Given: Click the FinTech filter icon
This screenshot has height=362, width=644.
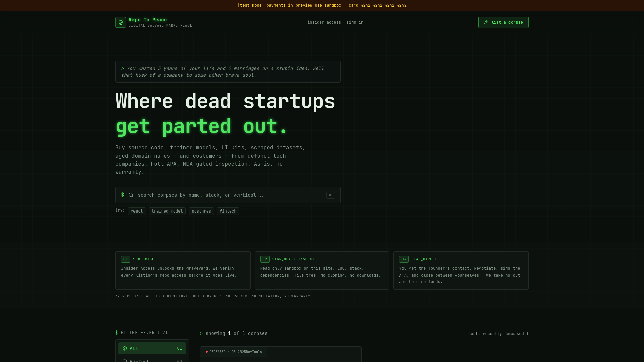Looking at the screenshot, I should point(125,361).
